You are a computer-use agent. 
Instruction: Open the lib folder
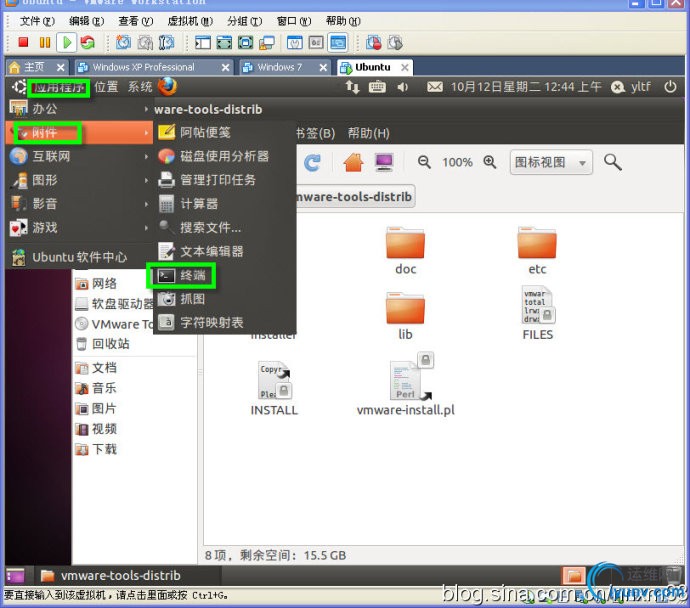coord(405,315)
